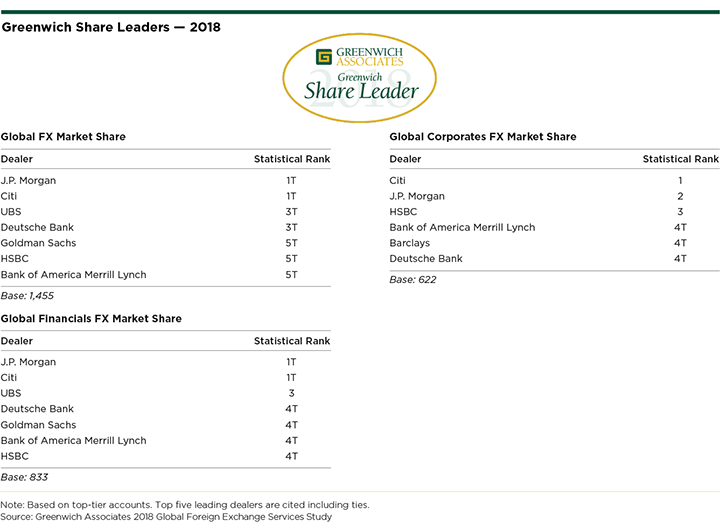Select the "Global FX Market Share" heading

(63, 137)
